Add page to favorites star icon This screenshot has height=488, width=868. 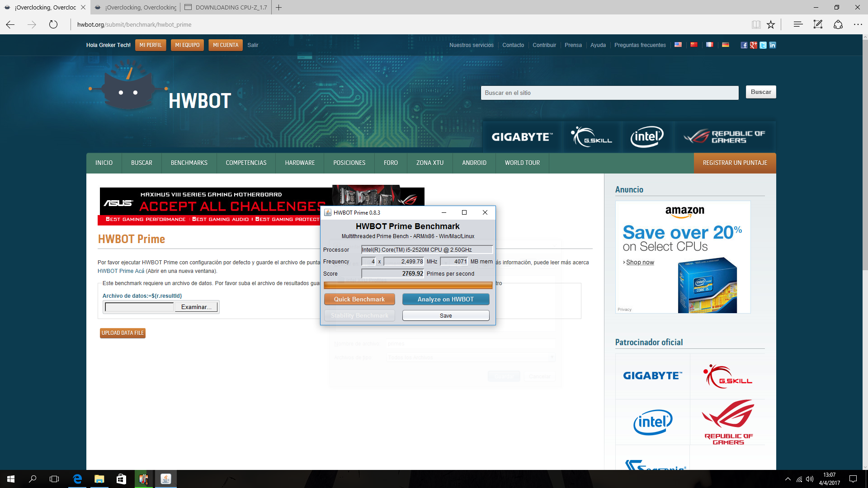771,24
